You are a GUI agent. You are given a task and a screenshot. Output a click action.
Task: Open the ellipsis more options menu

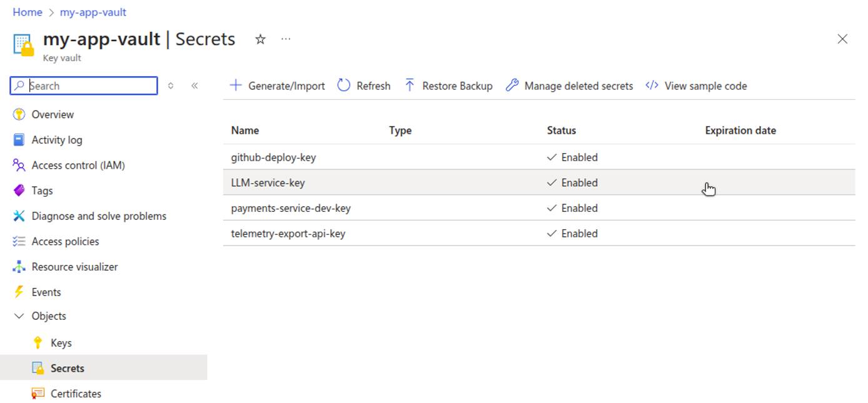286,39
